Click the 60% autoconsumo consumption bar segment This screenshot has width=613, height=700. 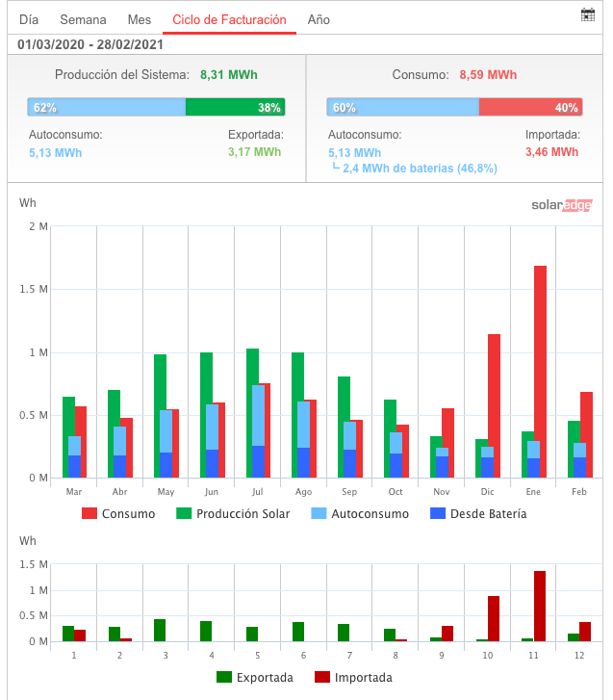[403, 107]
